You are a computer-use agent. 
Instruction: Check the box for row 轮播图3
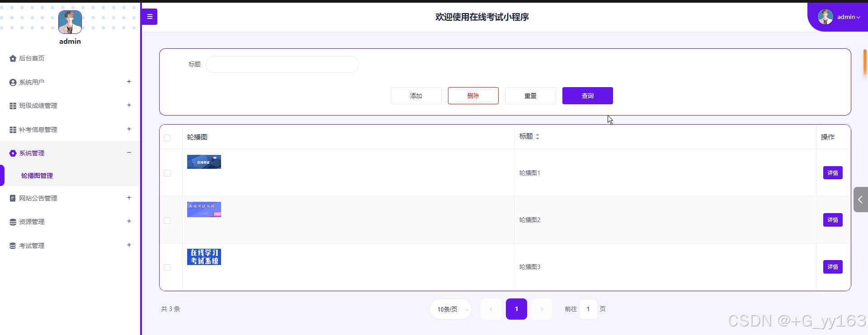[x=167, y=267]
